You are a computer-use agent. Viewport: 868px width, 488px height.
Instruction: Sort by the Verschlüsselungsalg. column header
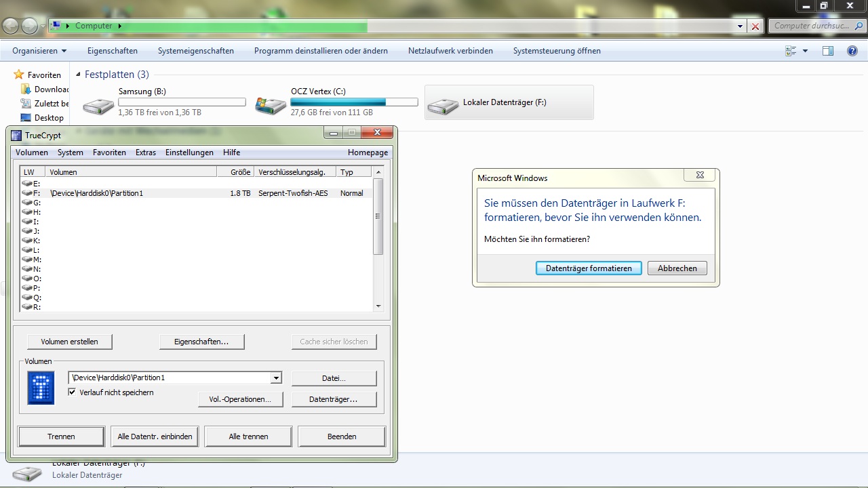click(296, 172)
